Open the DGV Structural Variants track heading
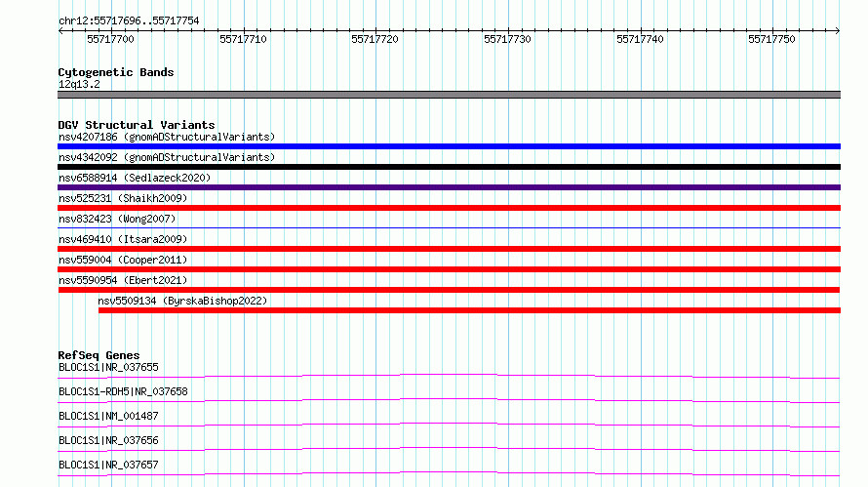Screen dimensions: 868x487 pos(137,125)
